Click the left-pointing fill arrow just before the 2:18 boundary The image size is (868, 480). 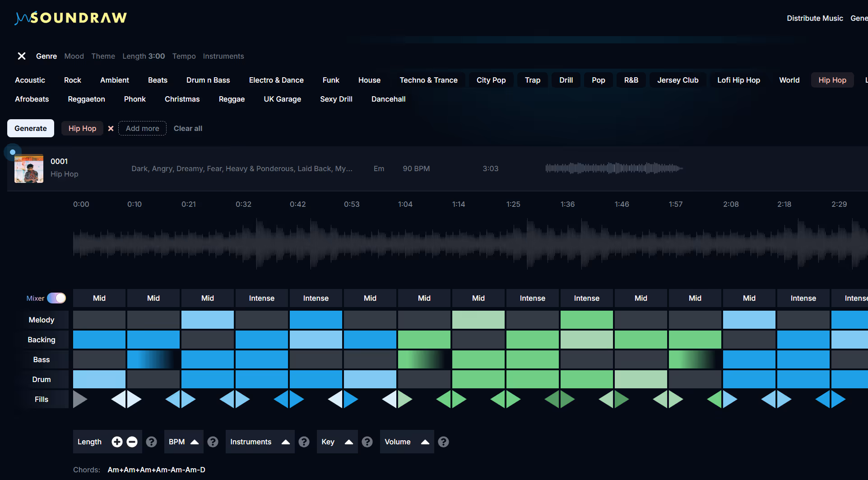[x=769, y=399]
